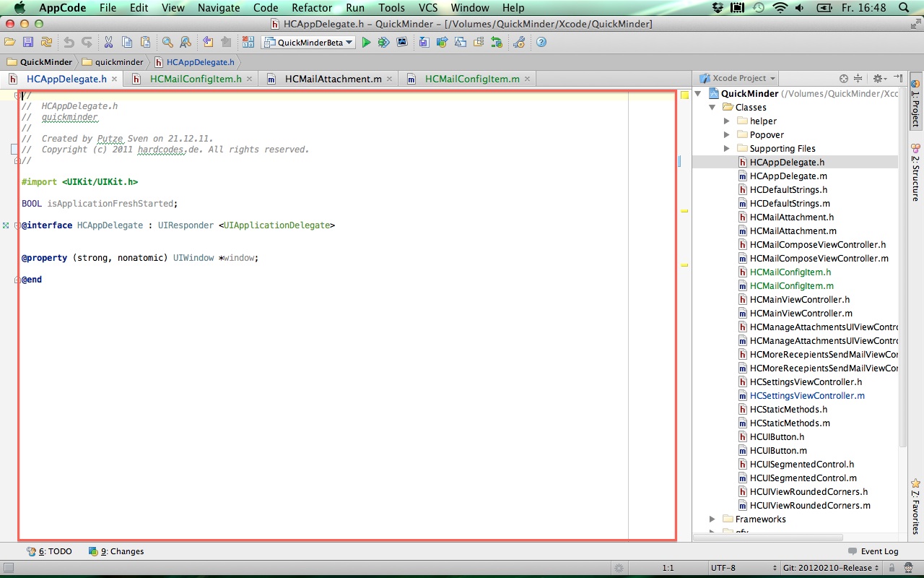The width and height of the screenshot is (924, 578).
Task: Click the navigate Back arrow icon
Action: 208,43
